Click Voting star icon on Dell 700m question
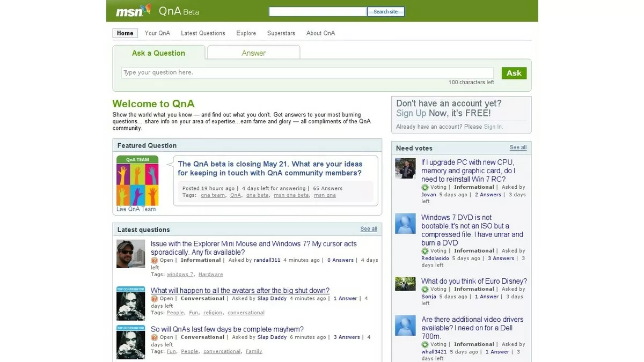Viewport: 644px width, 362px height. pyautogui.click(x=425, y=345)
